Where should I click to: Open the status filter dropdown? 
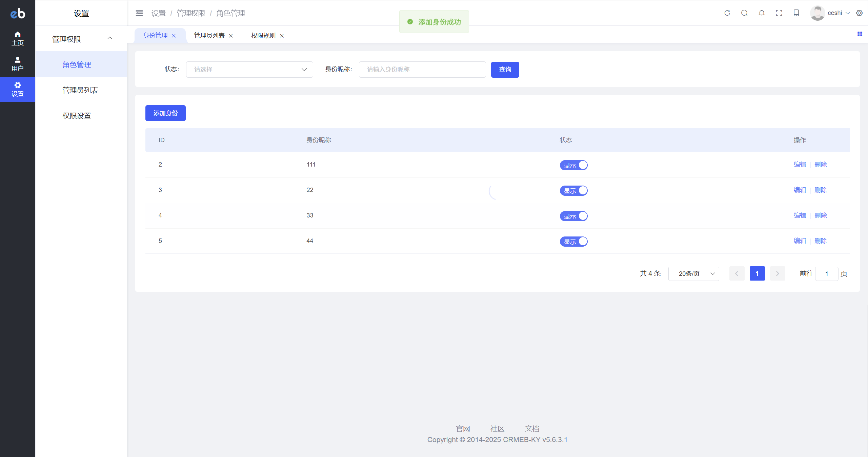pyautogui.click(x=249, y=70)
